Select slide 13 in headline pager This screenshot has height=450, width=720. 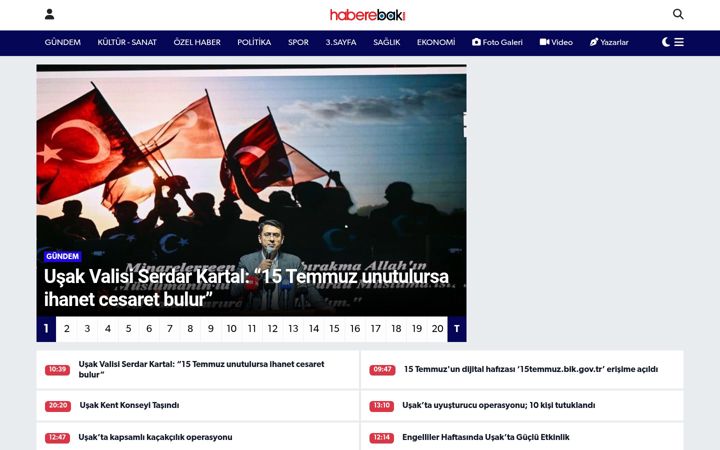pos(293,329)
